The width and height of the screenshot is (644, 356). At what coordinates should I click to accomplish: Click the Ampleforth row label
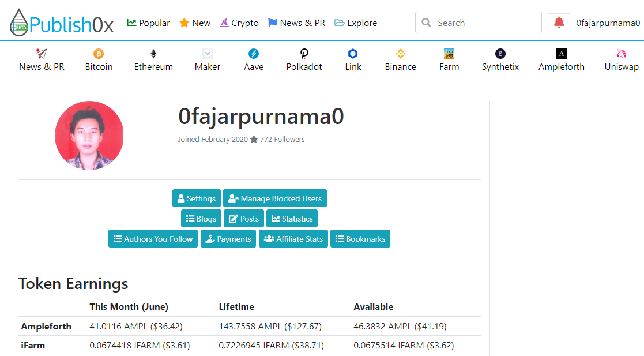click(46, 327)
